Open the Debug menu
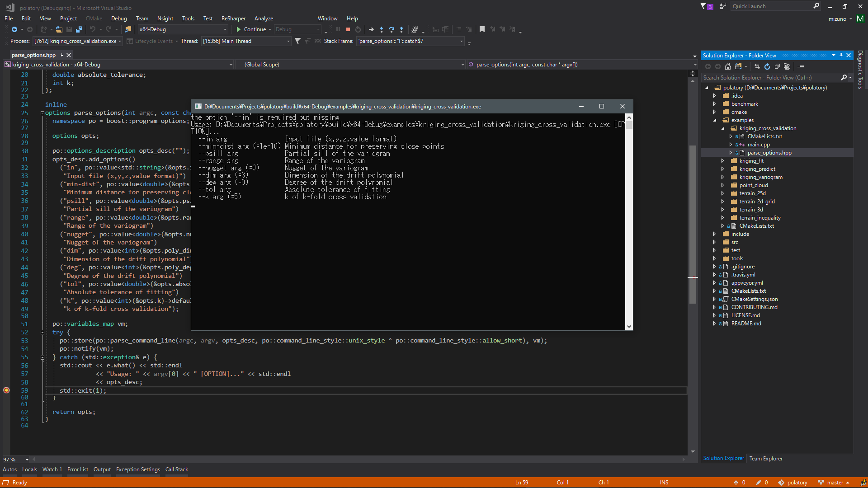Screen dimensions: 868x488 (x=119, y=19)
